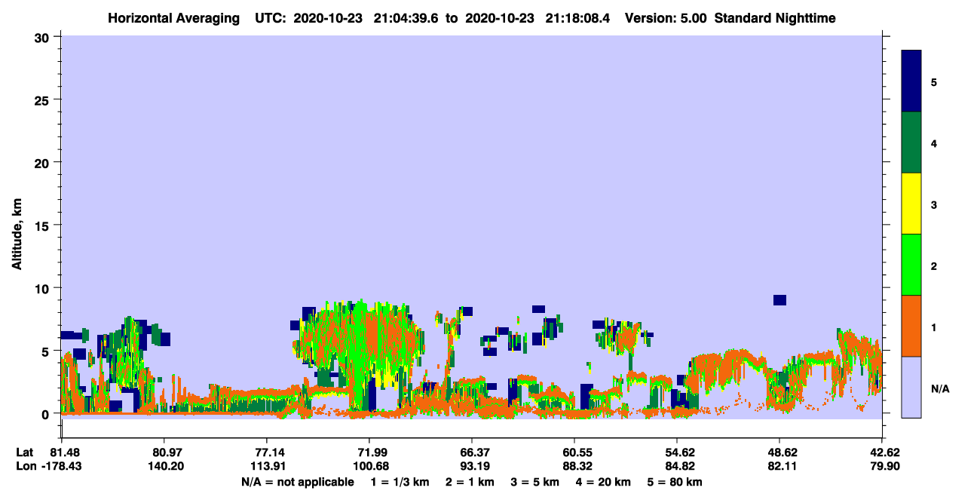Image resolution: width=980 pixels, height=503 pixels.
Task: Click the start time '21:04:39.6' in title
Action: tap(406, 18)
